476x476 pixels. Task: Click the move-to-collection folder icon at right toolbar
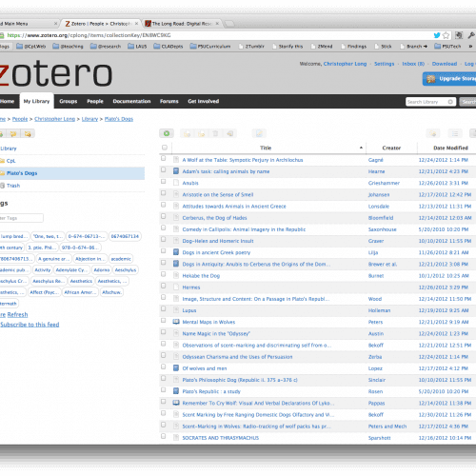pyautogui.click(x=433, y=133)
